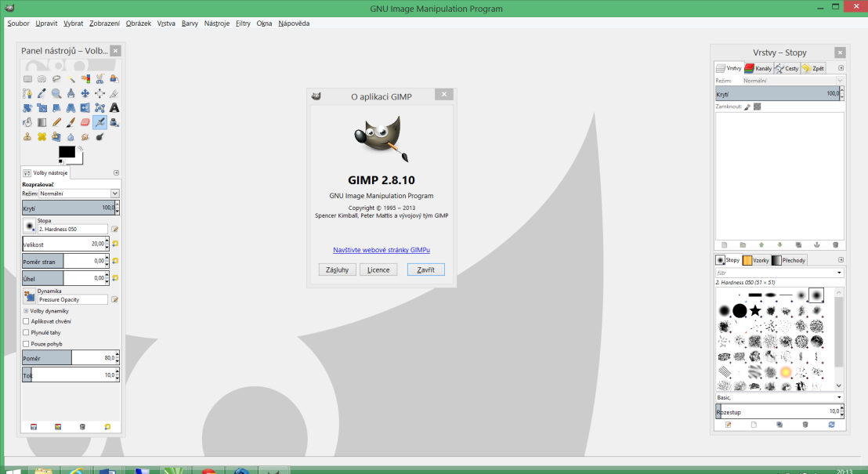Click the Zavřít button
This screenshot has height=474, width=868.
tap(425, 270)
